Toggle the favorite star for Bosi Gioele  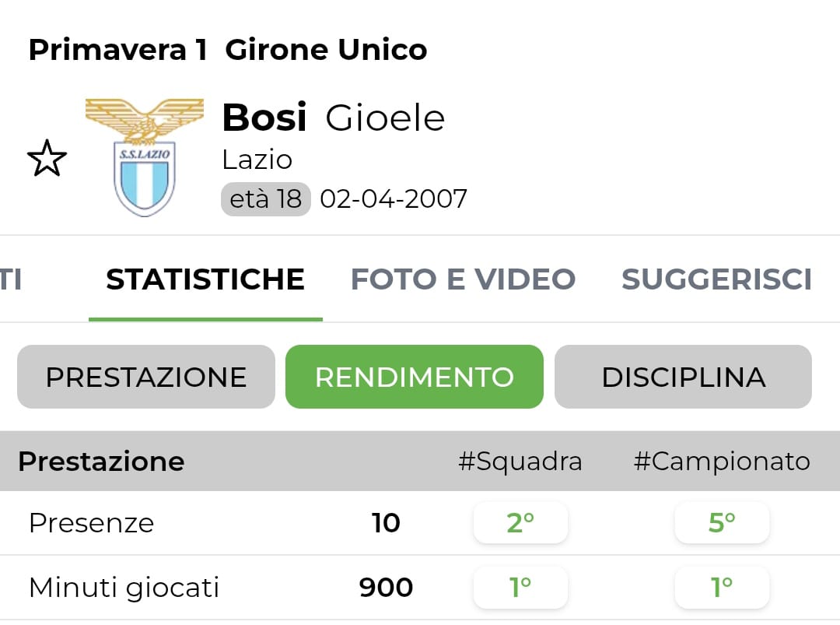click(x=47, y=159)
